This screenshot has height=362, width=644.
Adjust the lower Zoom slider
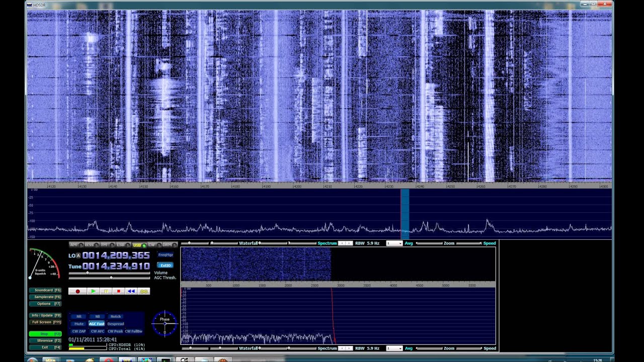[428, 348]
